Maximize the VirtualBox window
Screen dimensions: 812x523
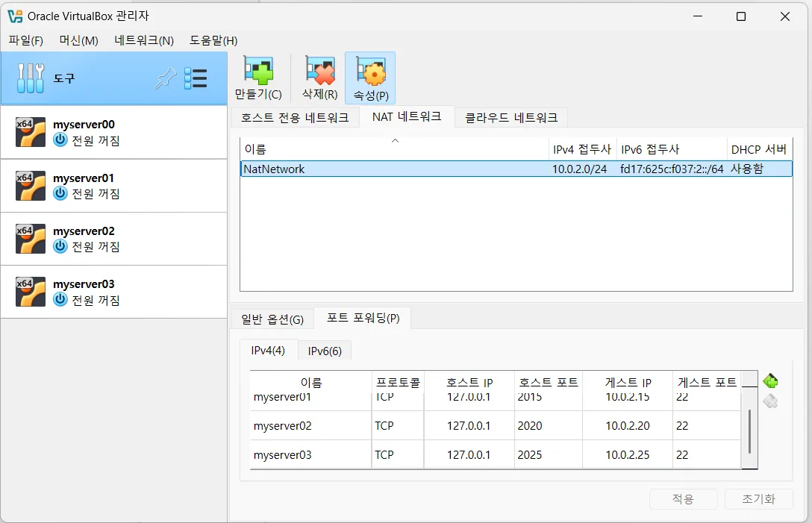point(741,16)
